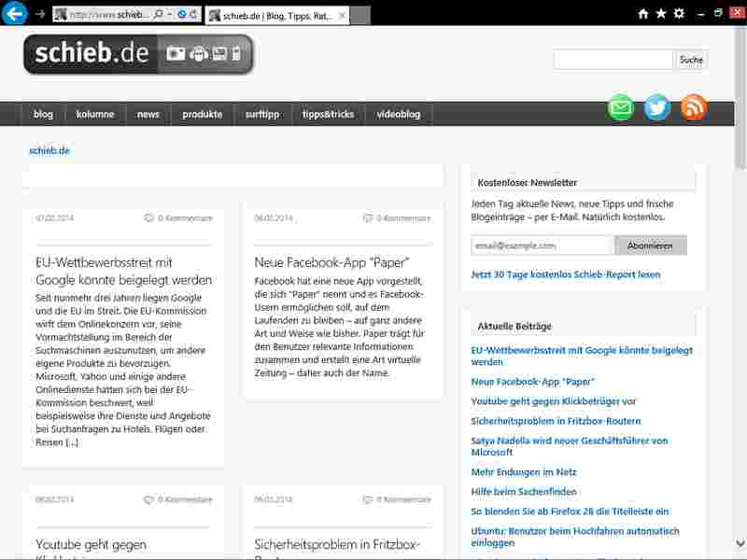Open sidebar link Satya Nadella wird neuer Geschäftsführer

(570, 447)
